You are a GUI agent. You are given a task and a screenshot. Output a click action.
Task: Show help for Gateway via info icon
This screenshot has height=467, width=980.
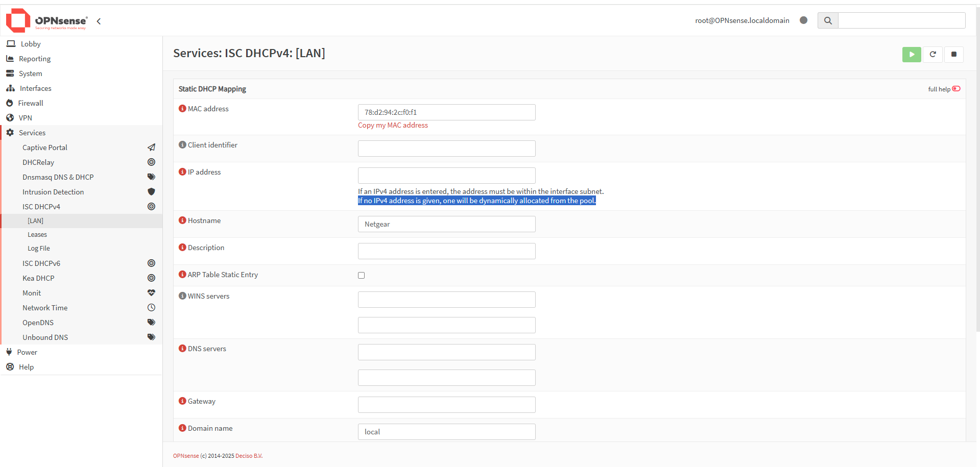point(182,401)
